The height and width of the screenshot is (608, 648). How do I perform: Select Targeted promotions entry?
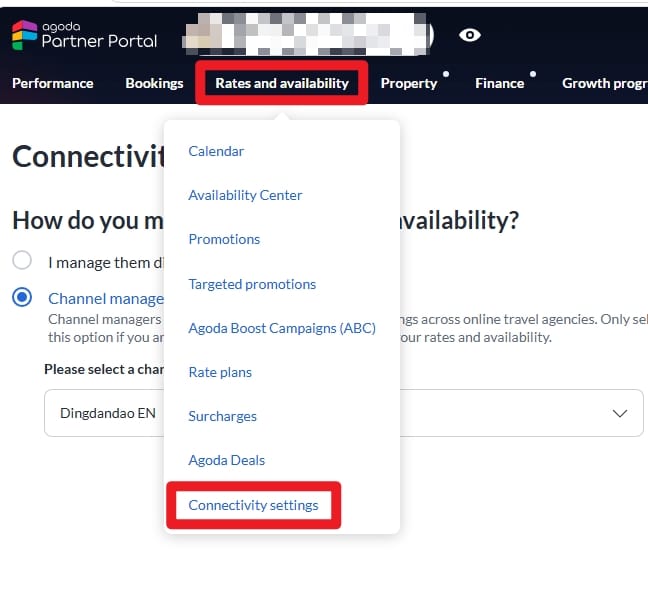(x=252, y=284)
